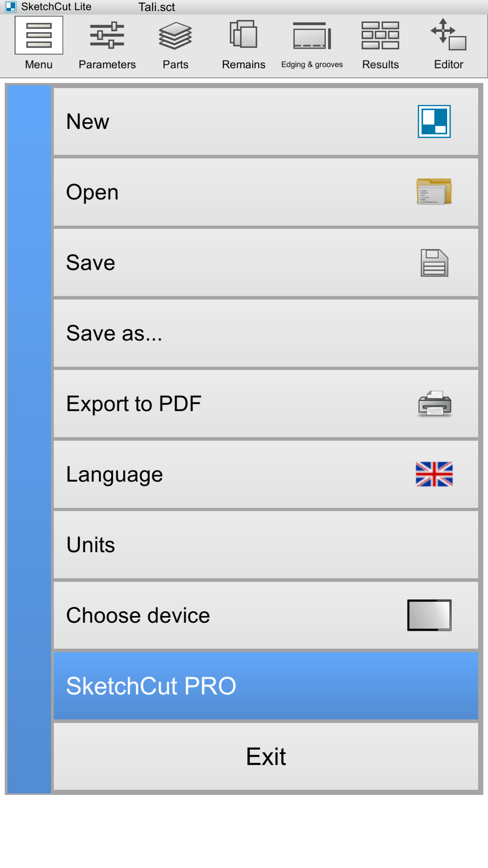Select the Parts layers icon
The width and height of the screenshot is (488, 868).
[x=175, y=36]
